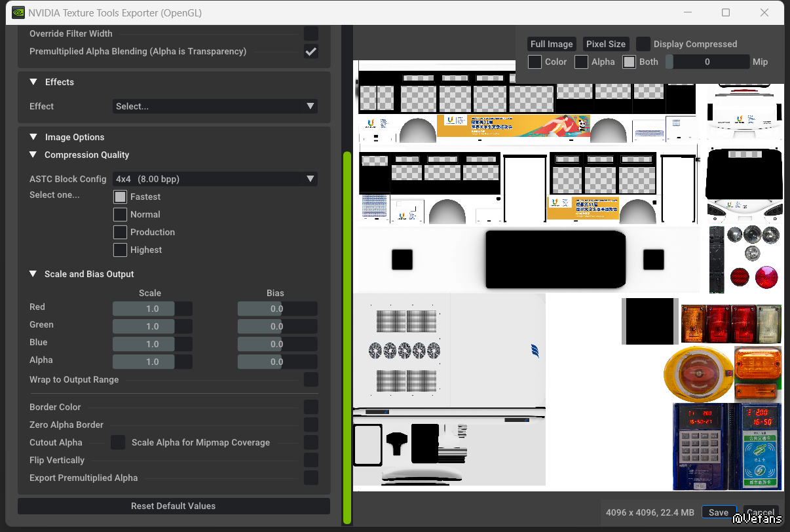The width and height of the screenshot is (790, 532).
Task: Open the ASTC Block Config dropdown
Action: coord(215,179)
